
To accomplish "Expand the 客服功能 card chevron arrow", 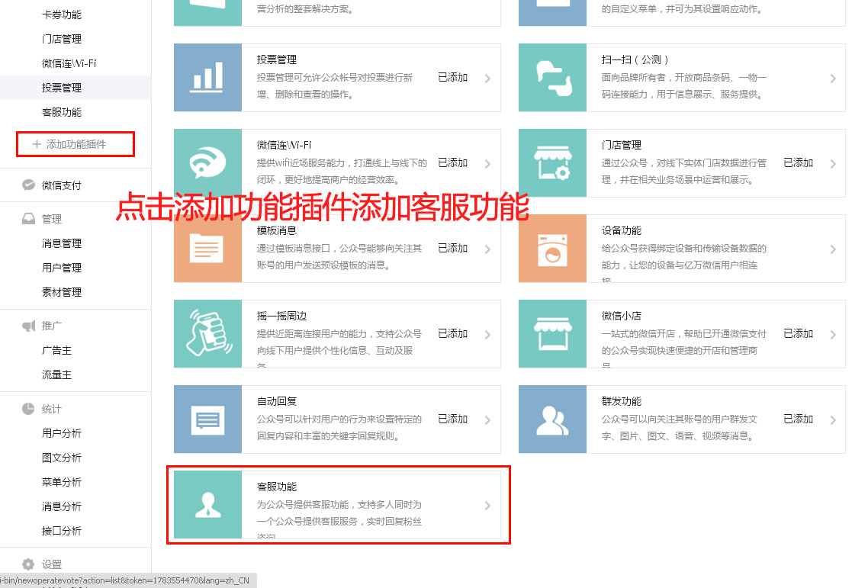I will point(487,506).
